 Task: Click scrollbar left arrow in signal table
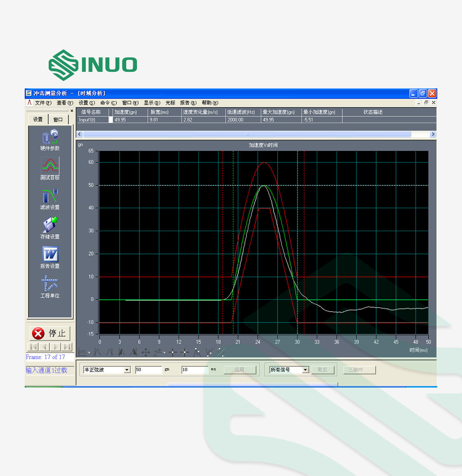[80, 134]
